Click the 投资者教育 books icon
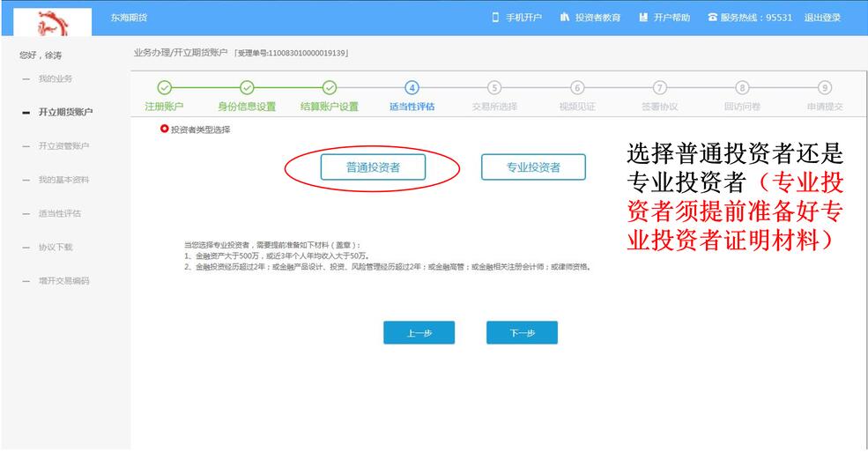Image resolution: width=868 pixels, height=452 pixels. pos(565,18)
